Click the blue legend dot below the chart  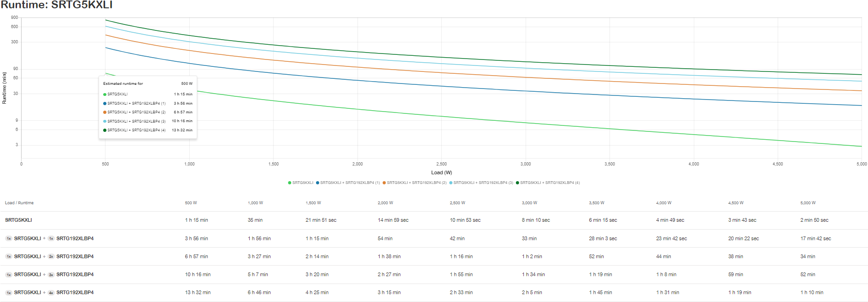tap(317, 183)
